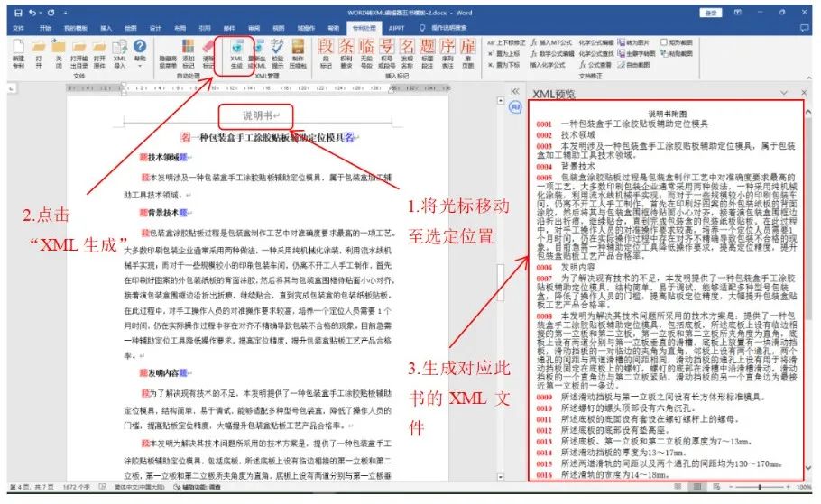
Task: Click 插入MT公式 formula command
Action: pyautogui.click(x=551, y=42)
